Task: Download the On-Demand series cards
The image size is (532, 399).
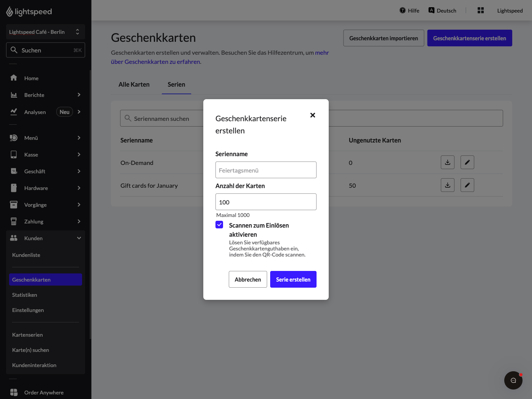Action: pyautogui.click(x=448, y=162)
